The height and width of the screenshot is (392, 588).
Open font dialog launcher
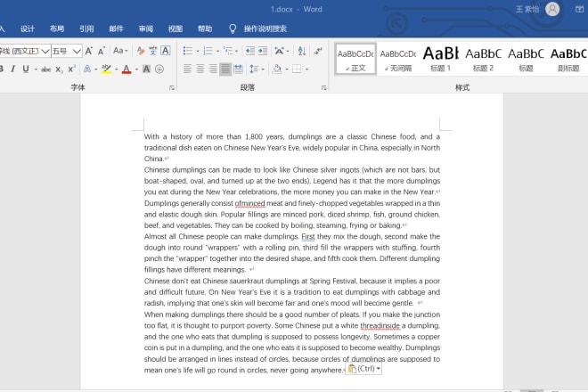pyautogui.click(x=172, y=88)
